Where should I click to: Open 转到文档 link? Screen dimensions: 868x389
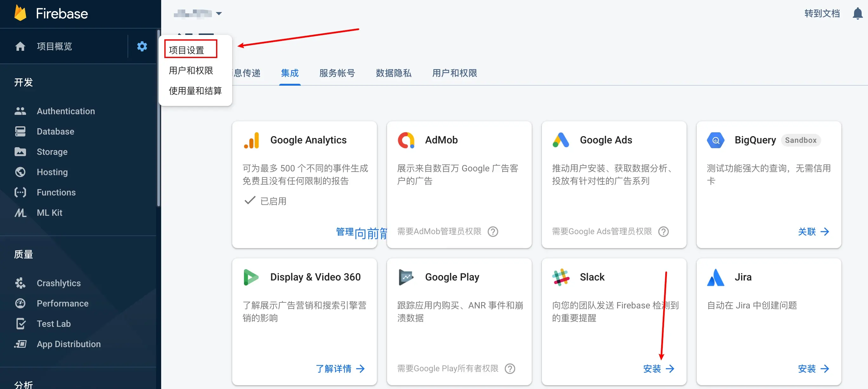[822, 14]
